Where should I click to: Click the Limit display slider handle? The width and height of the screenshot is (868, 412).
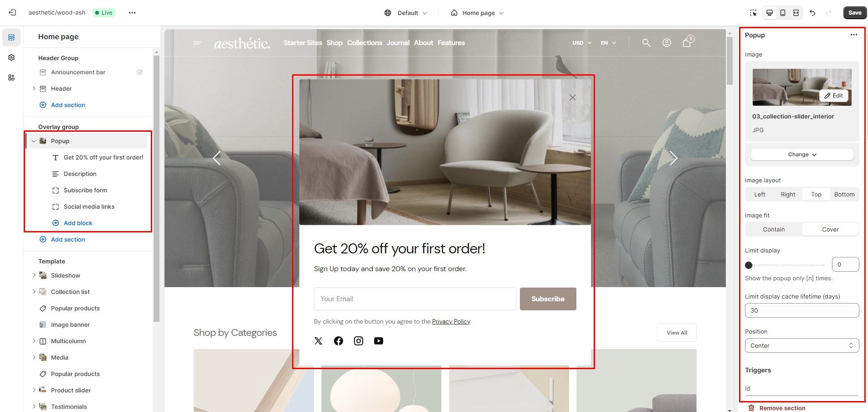(x=749, y=265)
